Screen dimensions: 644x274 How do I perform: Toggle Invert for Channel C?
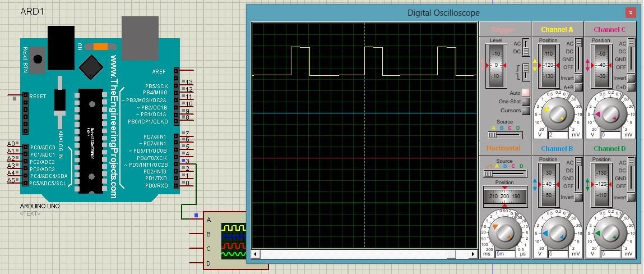(x=631, y=78)
